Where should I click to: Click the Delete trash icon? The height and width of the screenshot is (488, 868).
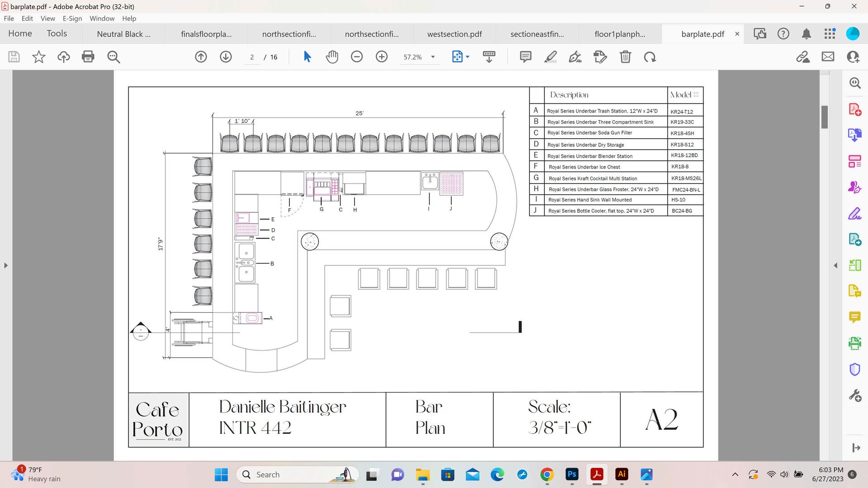point(625,57)
